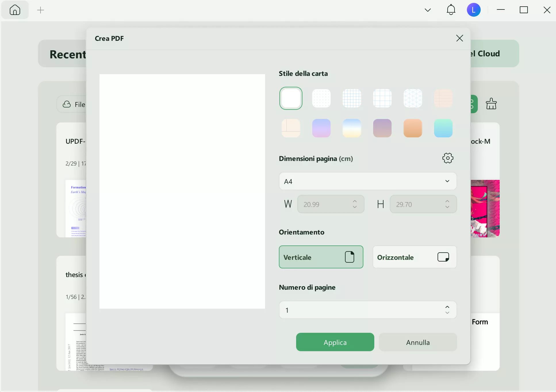Pick the purple gradient paper swatch
This screenshot has height=392, width=556.
point(321,128)
